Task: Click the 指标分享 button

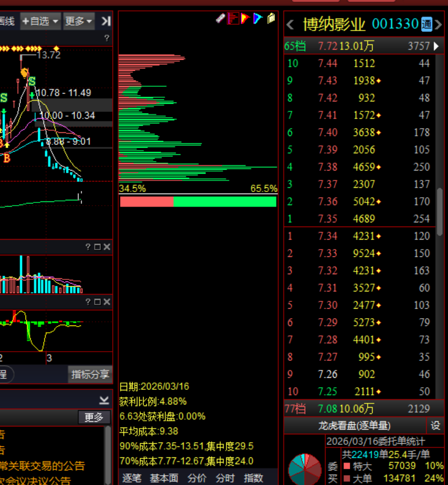Action: (90, 374)
